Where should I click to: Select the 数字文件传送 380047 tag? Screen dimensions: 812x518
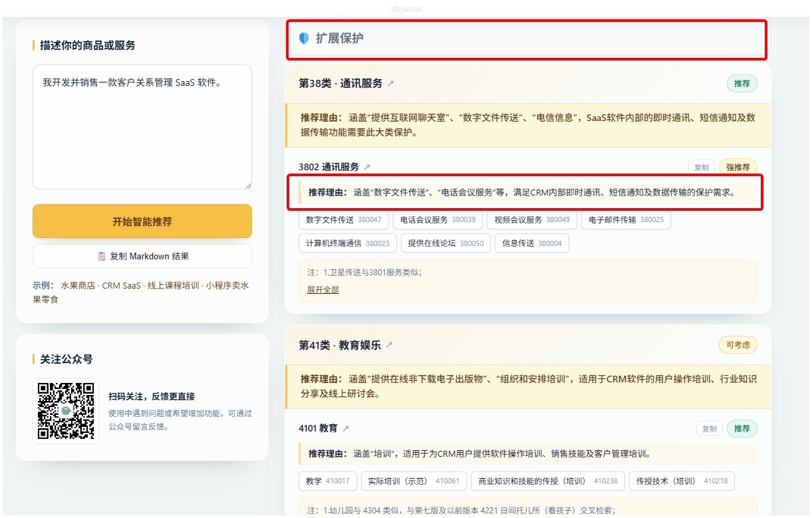(x=344, y=219)
